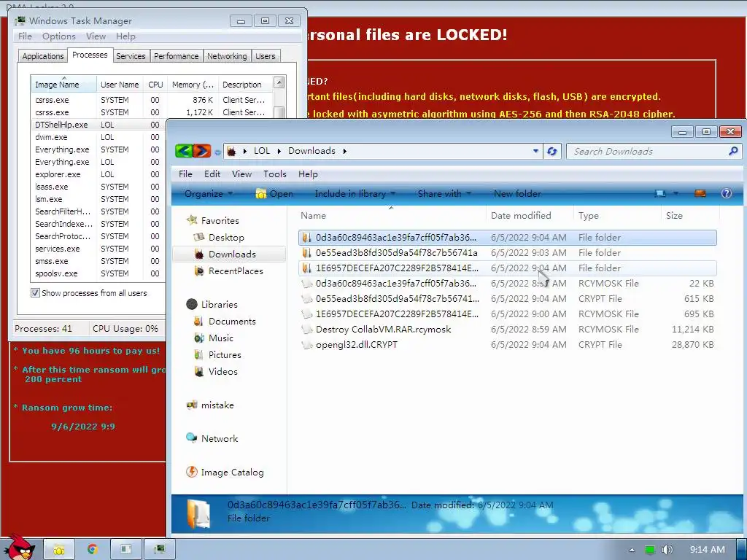Click the LOL breadcrumb segment

pyautogui.click(x=262, y=151)
